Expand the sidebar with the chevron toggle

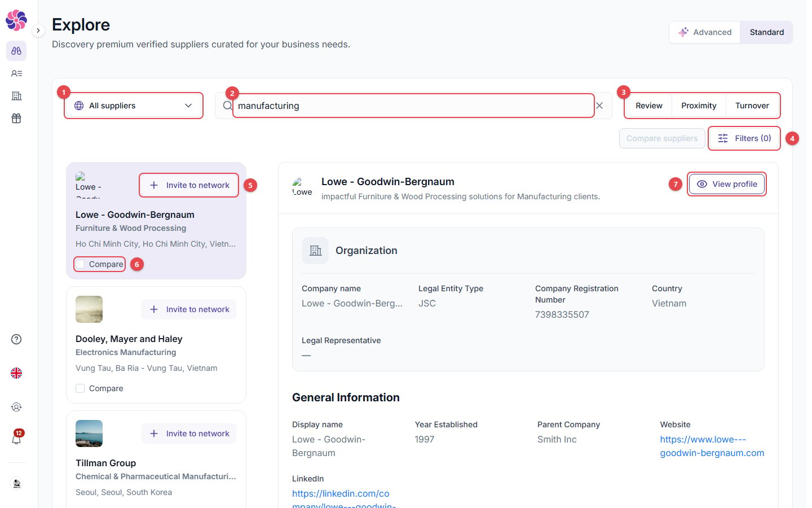(38, 30)
